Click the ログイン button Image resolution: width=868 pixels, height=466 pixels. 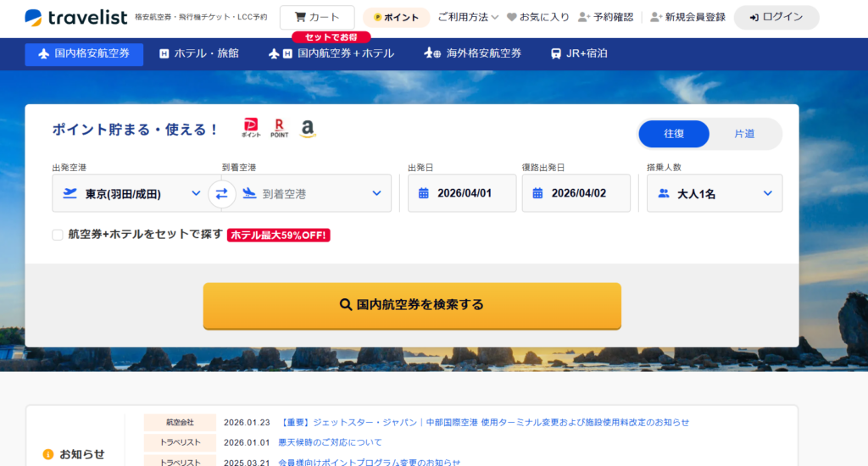tap(776, 17)
